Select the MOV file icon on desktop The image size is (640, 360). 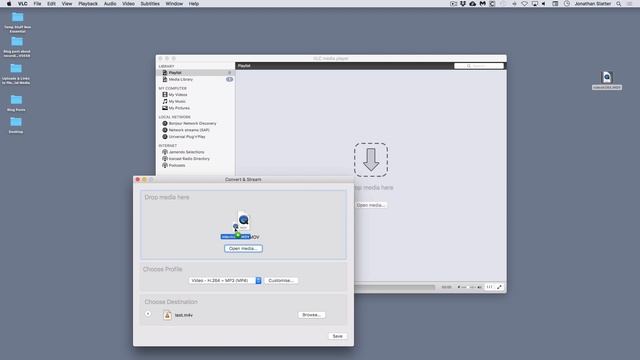tap(607, 77)
